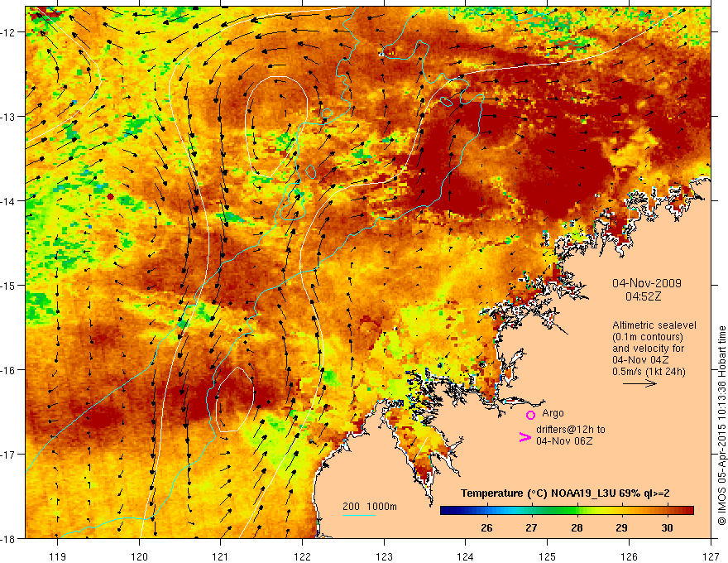Click the '0.5m/s (1kt 24h)' text
Image resolution: width=728 pixels, height=563 pixels.
point(649,372)
